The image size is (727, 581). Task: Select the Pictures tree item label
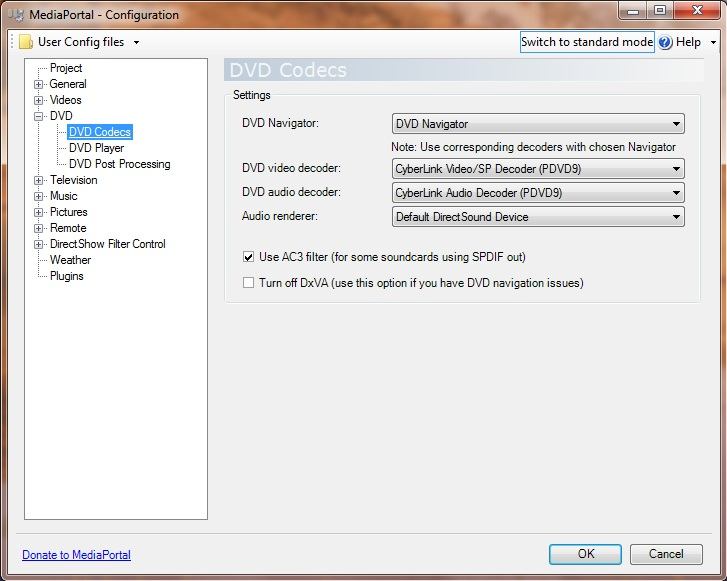69,212
